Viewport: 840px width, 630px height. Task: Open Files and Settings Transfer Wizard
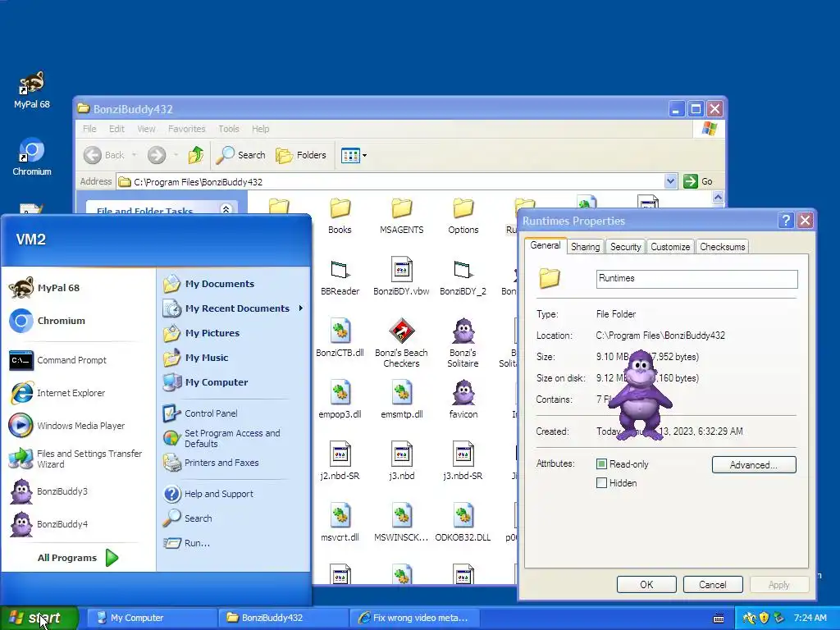coord(76,459)
